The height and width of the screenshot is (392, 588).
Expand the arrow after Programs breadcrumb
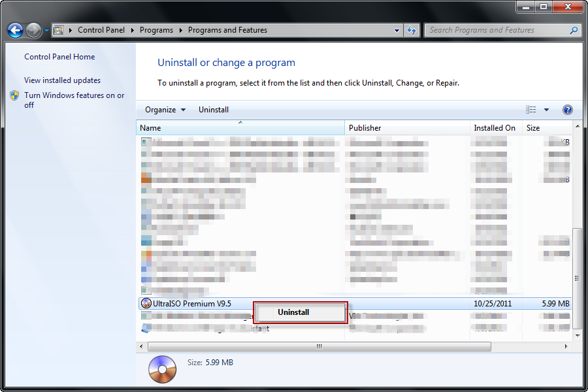pyautogui.click(x=181, y=30)
